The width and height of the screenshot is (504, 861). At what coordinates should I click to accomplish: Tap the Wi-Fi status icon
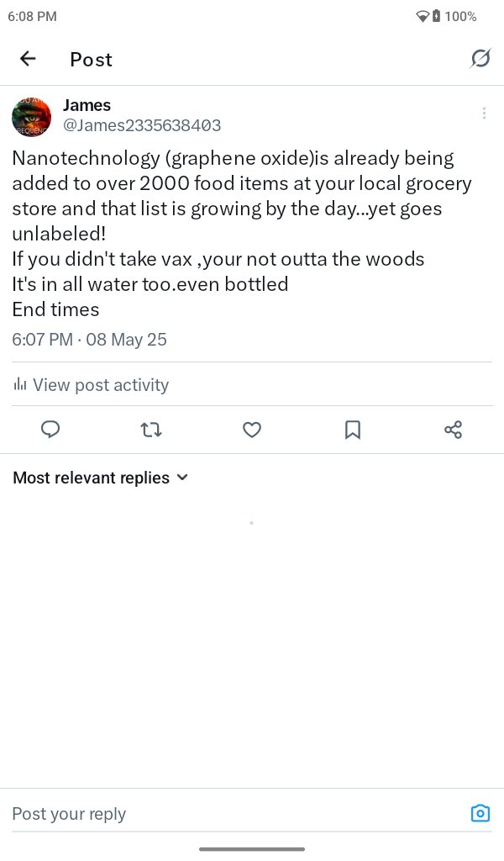(x=423, y=16)
